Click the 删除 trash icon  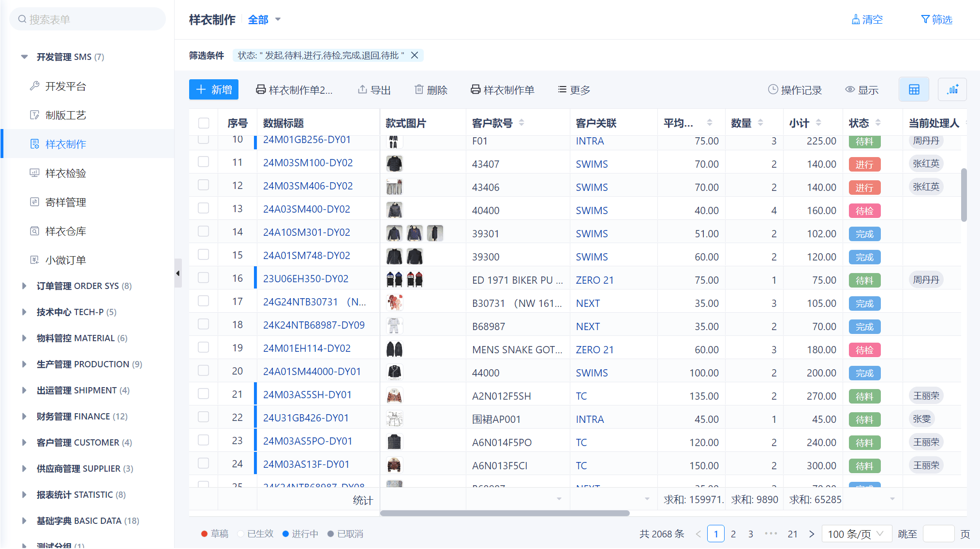click(x=419, y=89)
